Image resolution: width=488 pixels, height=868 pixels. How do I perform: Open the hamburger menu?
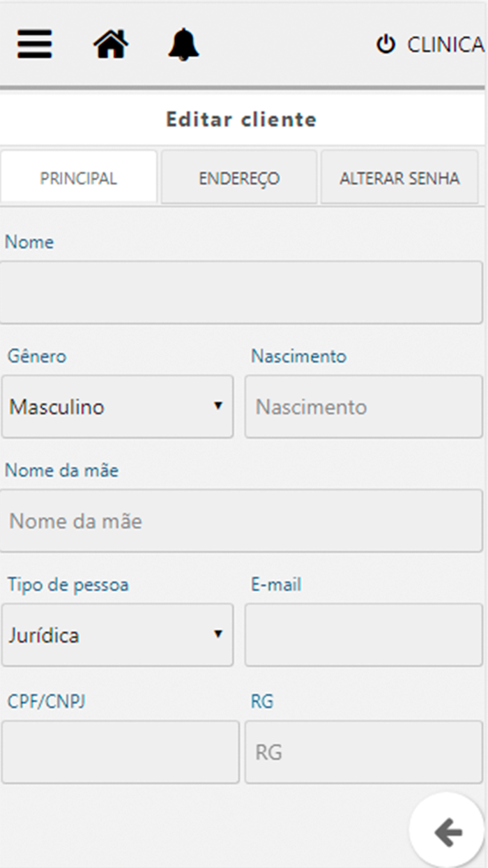click(35, 45)
